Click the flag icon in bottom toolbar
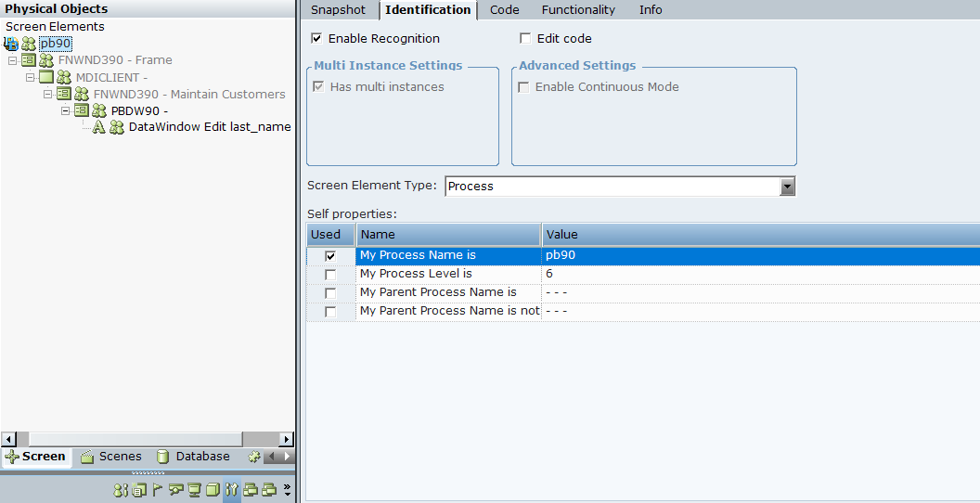The height and width of the screenshot is (503, 980). [157, 490]
